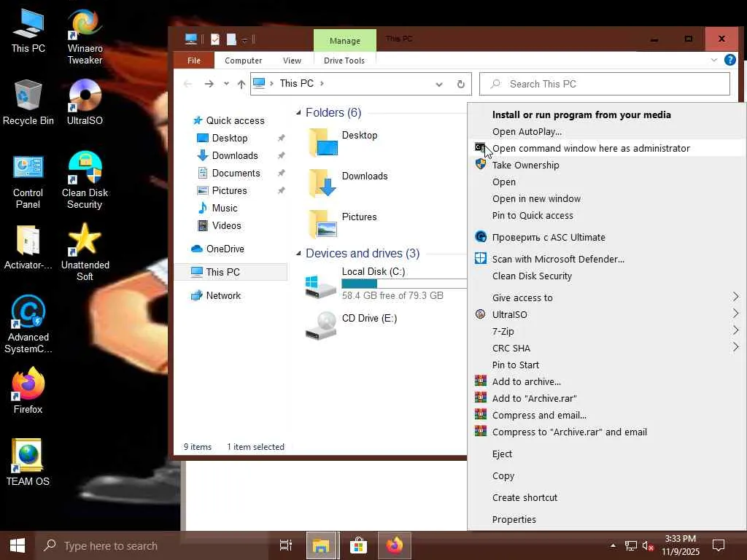Choose Add to archive... menu entry
The width and height of the screenshot is (747, 560).
click(606, 381)
